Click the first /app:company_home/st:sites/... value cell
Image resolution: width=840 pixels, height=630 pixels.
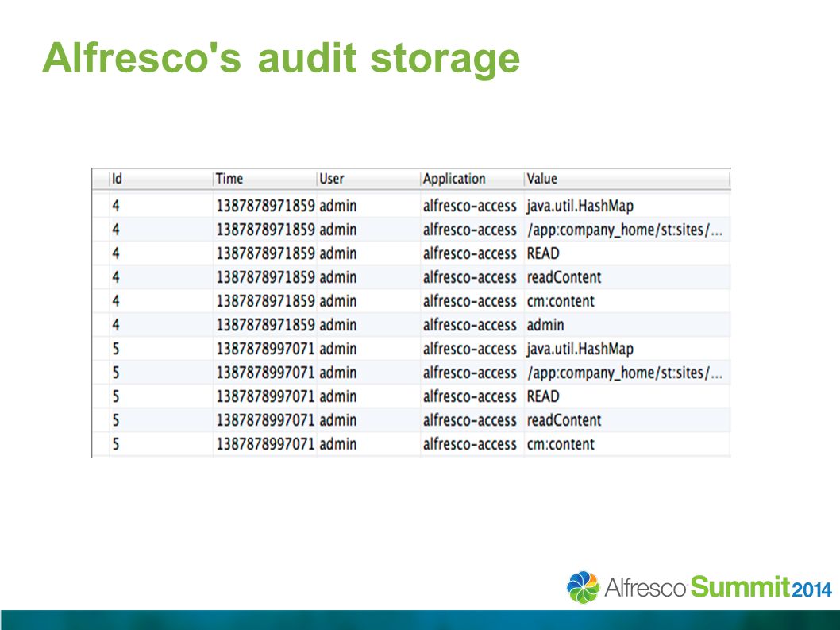tap(625, 230)
